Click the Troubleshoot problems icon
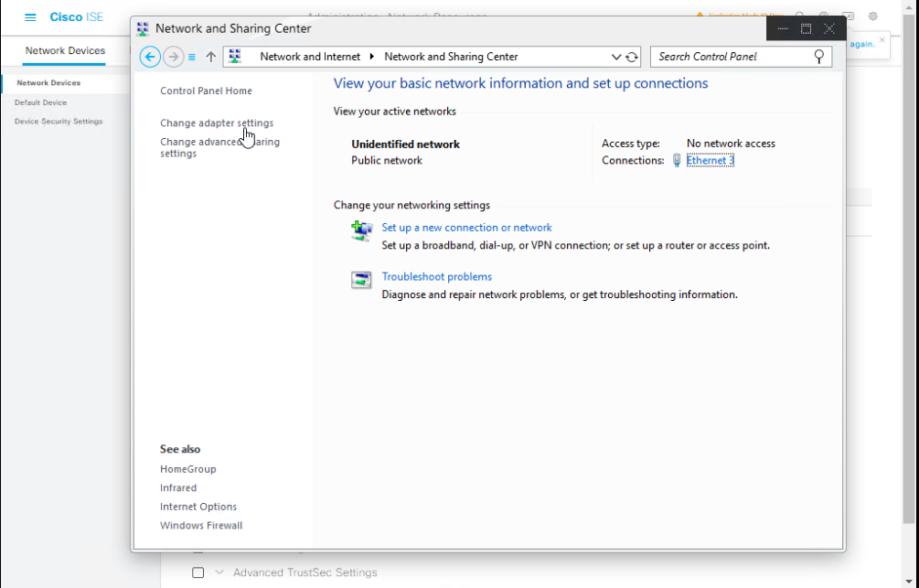The width and height of the screenshot is (919, 588). coord(361,280)
